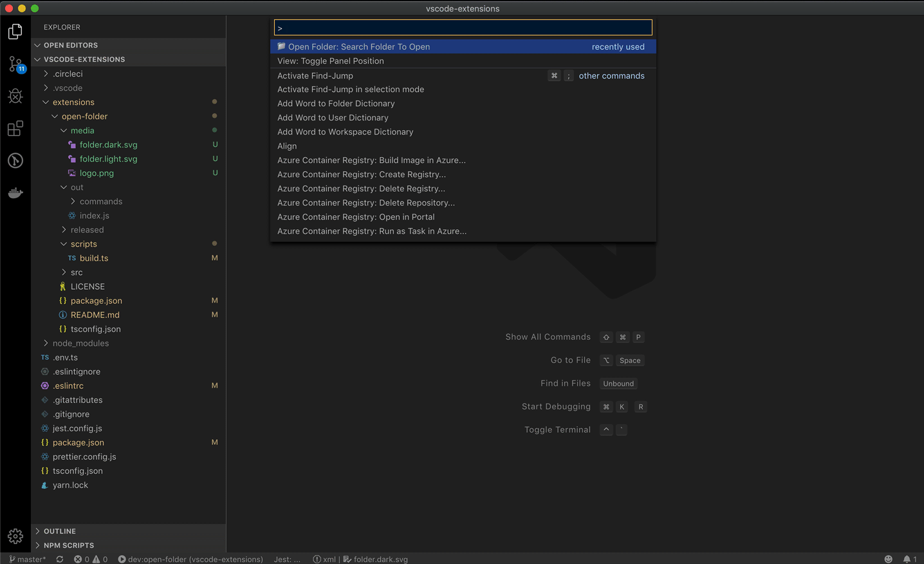Open .env.ts file
This screenshot has height=564, width=924.
coord(129,357)
